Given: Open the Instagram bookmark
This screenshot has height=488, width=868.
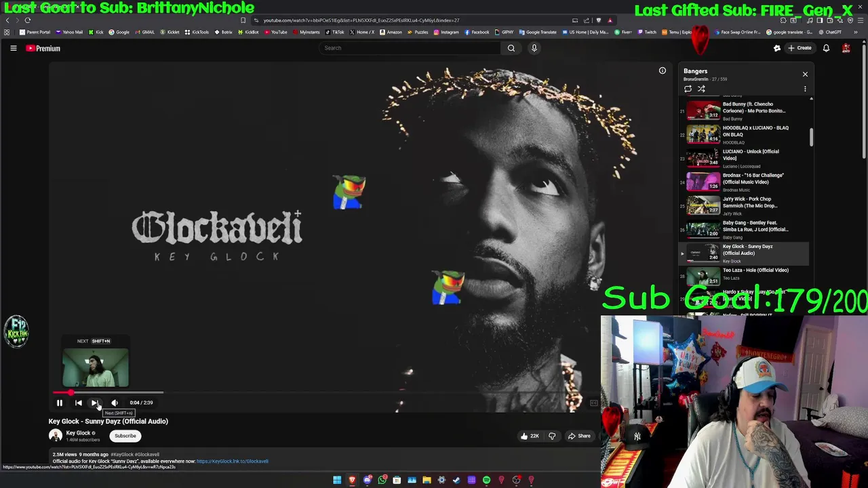Looking at the screenshot, I should (446, 32).
